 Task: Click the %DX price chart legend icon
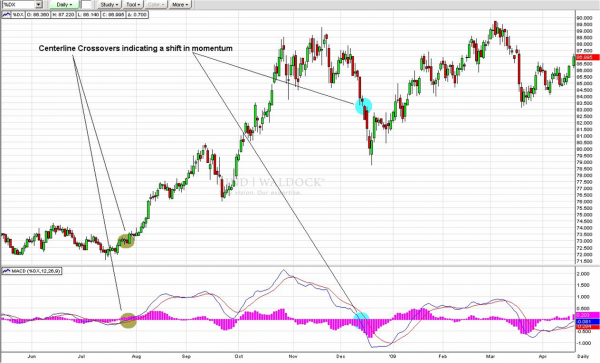click(x=6, y=15)
